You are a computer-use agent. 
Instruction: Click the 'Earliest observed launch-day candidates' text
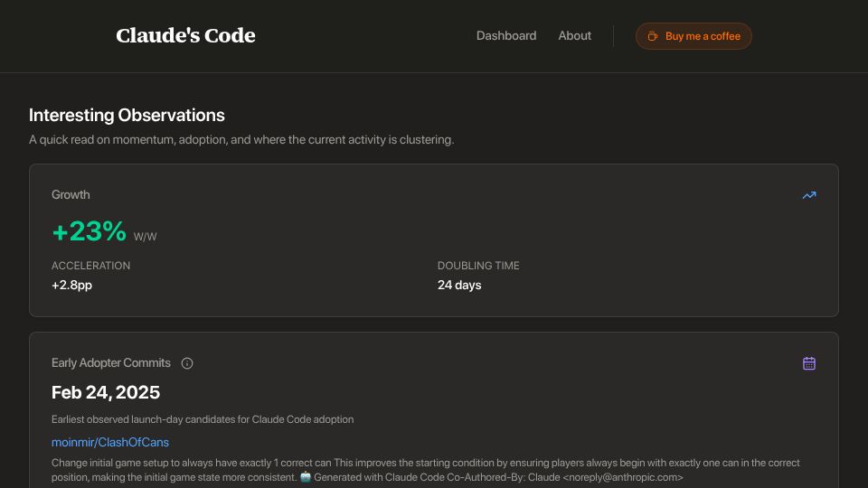203,419
